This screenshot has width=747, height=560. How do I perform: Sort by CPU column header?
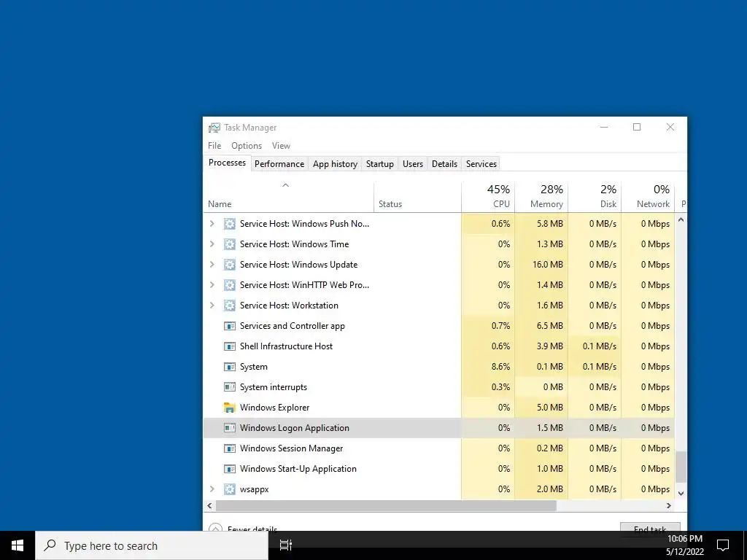(488, 197)
